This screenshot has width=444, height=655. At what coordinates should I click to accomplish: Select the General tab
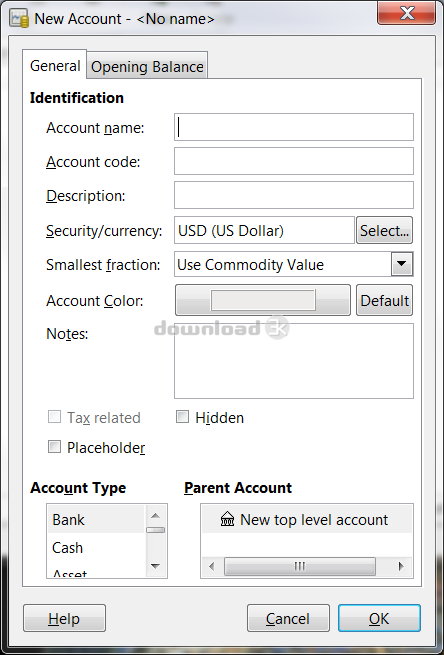tap(55, 66)
